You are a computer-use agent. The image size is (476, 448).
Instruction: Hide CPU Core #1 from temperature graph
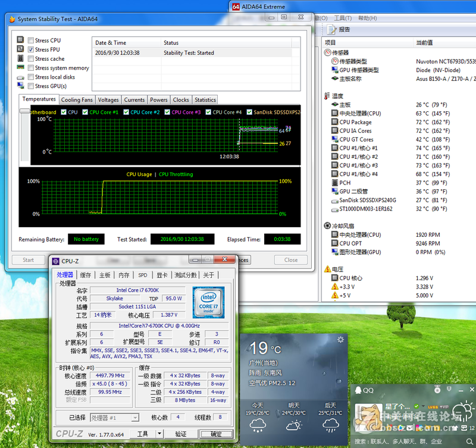85,112
